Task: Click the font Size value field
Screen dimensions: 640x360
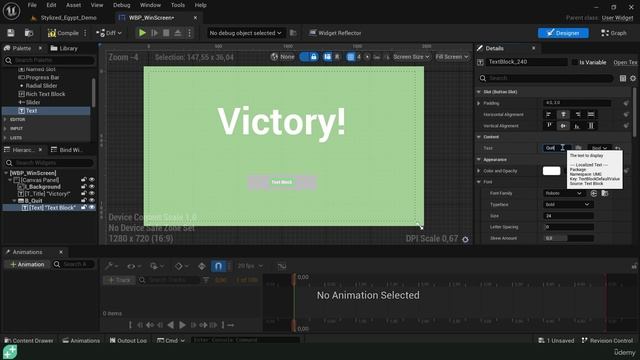Action: tap(569, 216)
